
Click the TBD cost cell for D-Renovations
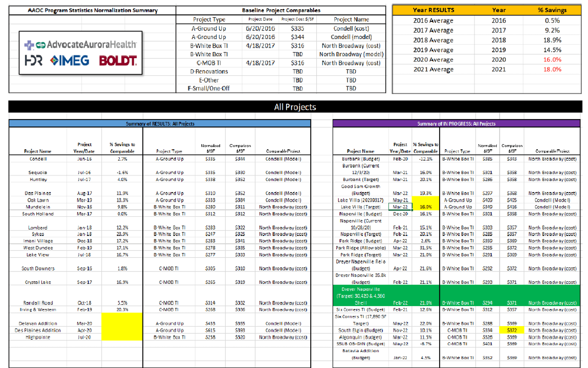pos(298,71)
